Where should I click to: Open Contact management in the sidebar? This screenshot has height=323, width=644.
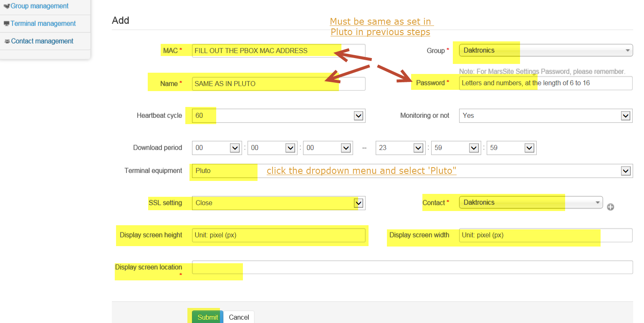(x=42, y=41)
